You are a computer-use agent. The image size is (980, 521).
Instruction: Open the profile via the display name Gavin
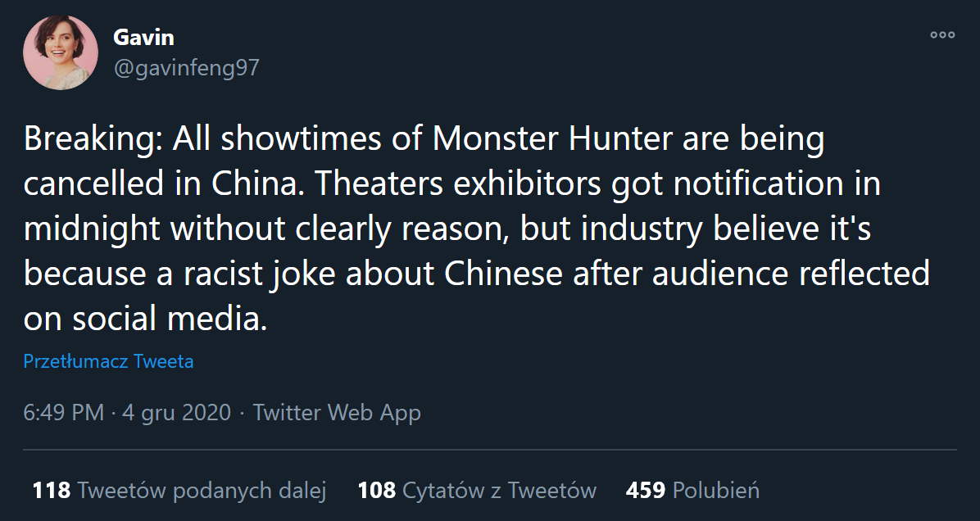[143, 38]
